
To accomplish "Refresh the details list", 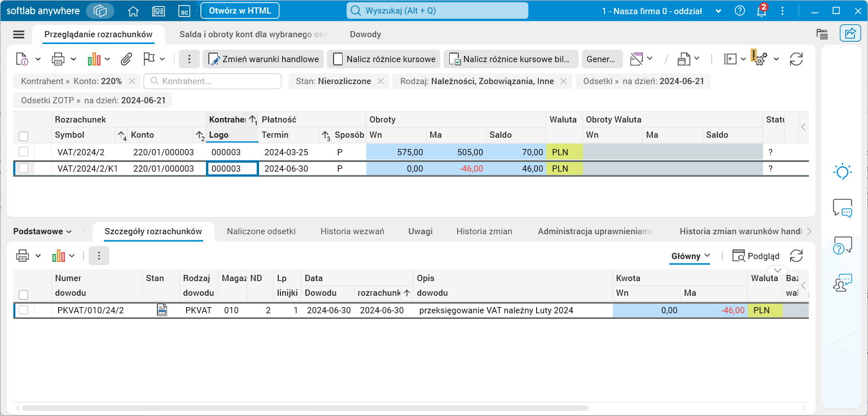I will click(796, 256).
